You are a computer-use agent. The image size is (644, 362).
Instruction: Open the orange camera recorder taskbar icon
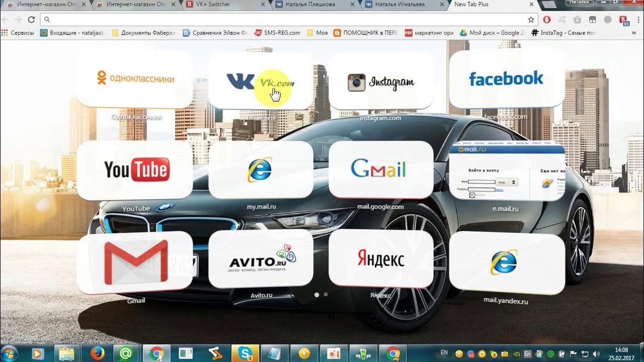[x=334, y=353]
